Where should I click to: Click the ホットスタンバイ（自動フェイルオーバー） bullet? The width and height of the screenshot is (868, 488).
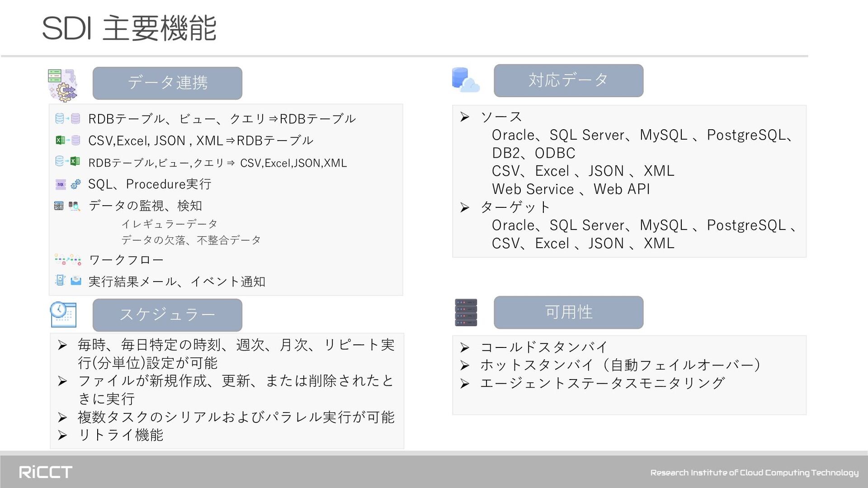(621, 365)
